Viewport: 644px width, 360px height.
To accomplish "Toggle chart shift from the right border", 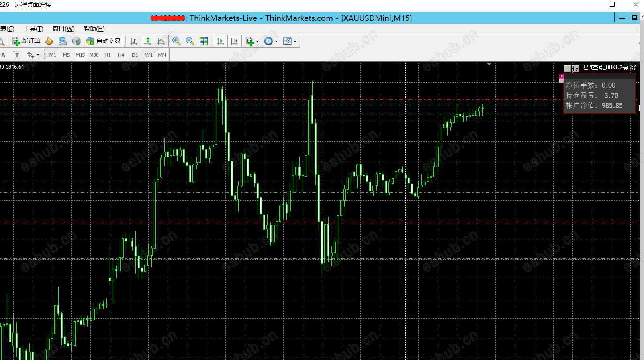I will [234, 41].
